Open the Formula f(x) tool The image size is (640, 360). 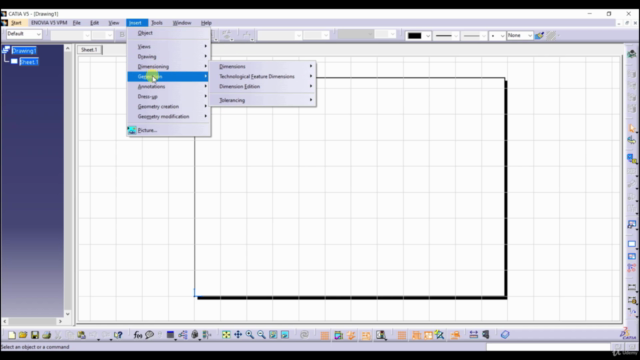click(x=138, y=335)
